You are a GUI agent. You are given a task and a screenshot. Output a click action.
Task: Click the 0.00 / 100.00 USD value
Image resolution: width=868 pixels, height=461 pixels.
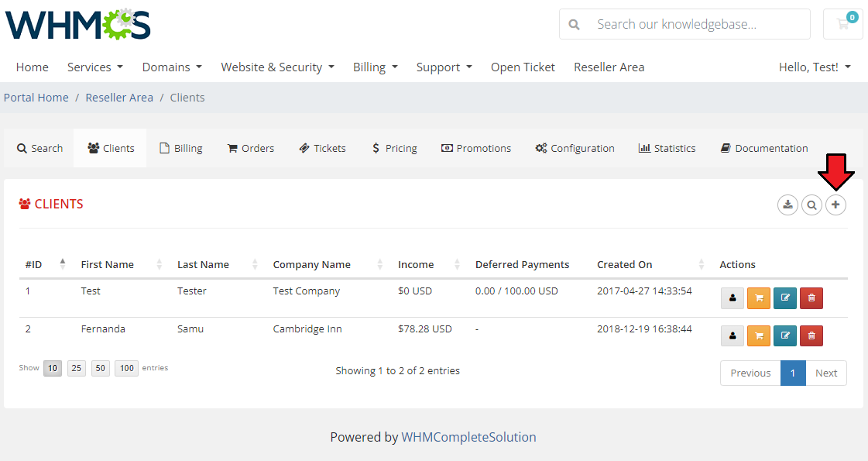click(x=516, y=291)
